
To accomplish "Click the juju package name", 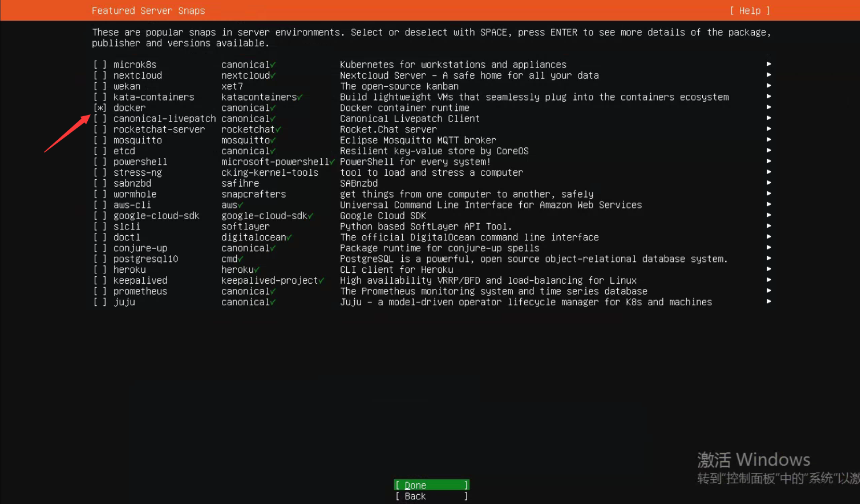I will click(x=124, y=302).
